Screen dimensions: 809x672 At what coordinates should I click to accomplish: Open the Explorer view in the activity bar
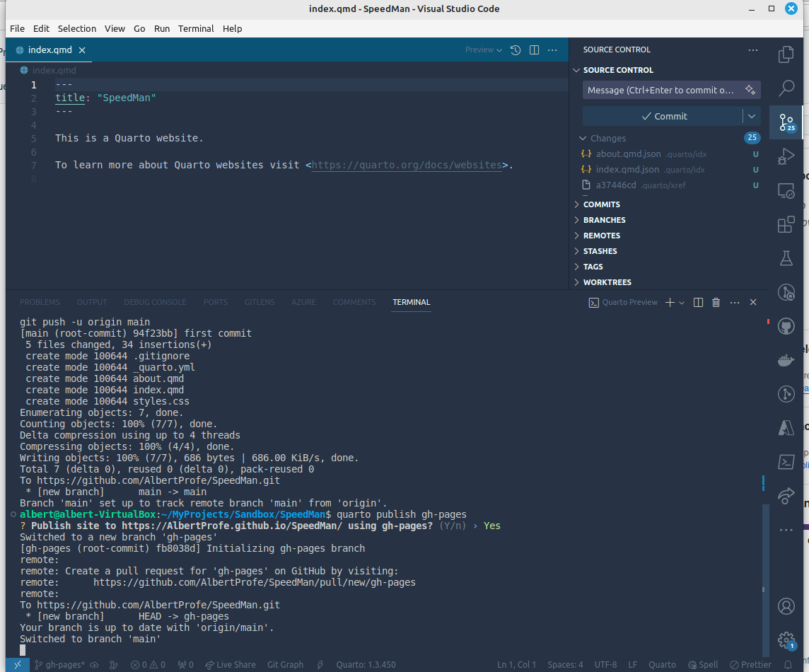point(786,54)
